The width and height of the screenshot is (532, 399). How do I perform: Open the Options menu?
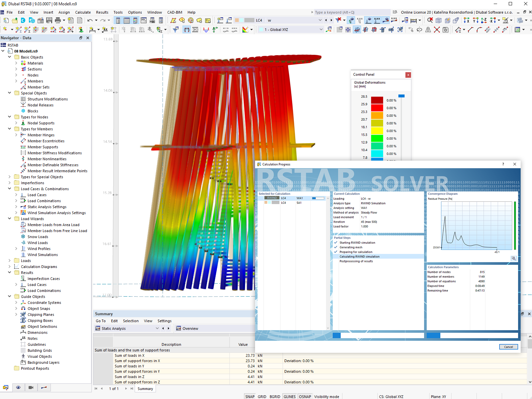135,12
